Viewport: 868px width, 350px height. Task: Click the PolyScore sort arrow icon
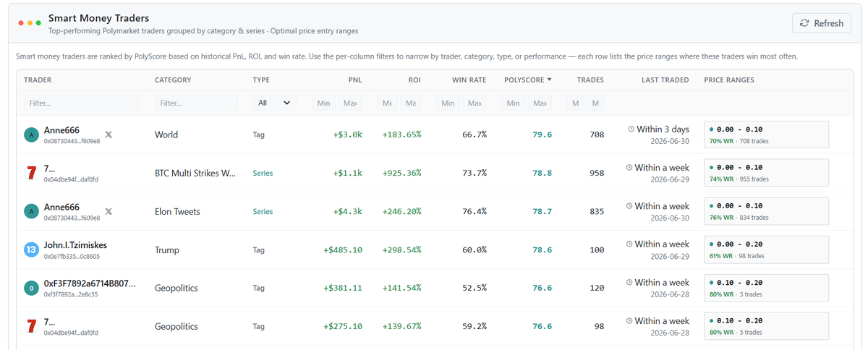pyautogui.click(x=549, y=80)
